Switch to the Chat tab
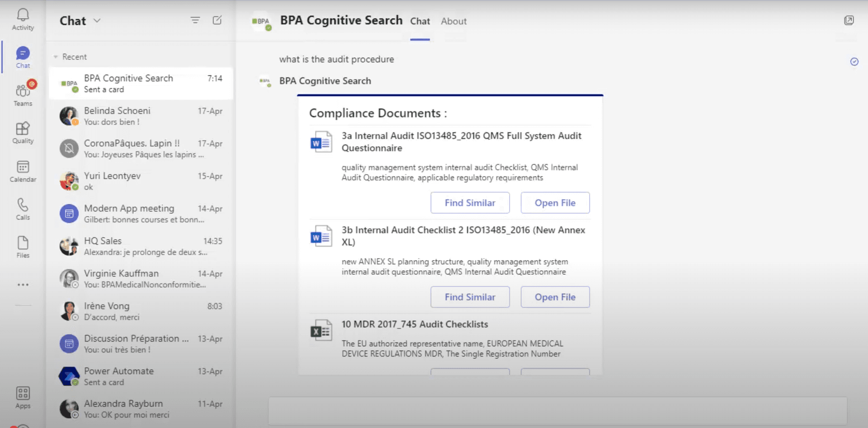Viewport: 868px width, 428px height. point(420,21)
